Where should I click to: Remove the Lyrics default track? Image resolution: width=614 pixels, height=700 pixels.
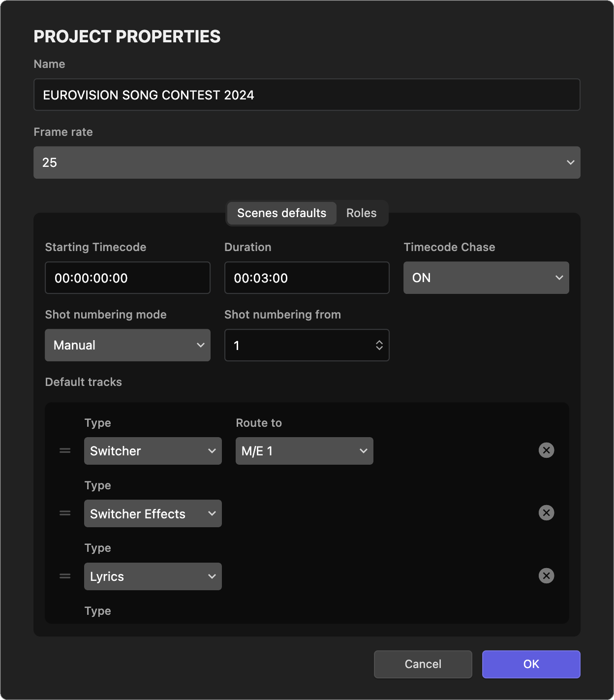pos(546,576)
